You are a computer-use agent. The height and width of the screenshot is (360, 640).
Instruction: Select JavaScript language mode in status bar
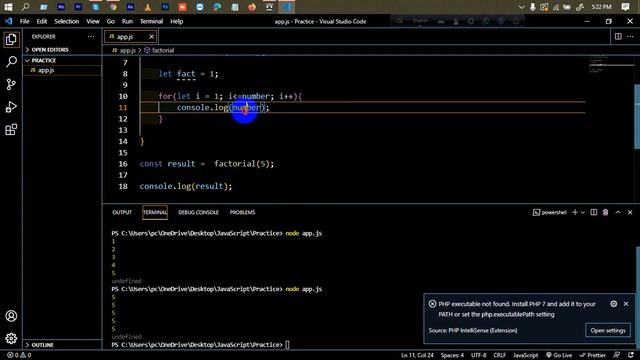525,355
